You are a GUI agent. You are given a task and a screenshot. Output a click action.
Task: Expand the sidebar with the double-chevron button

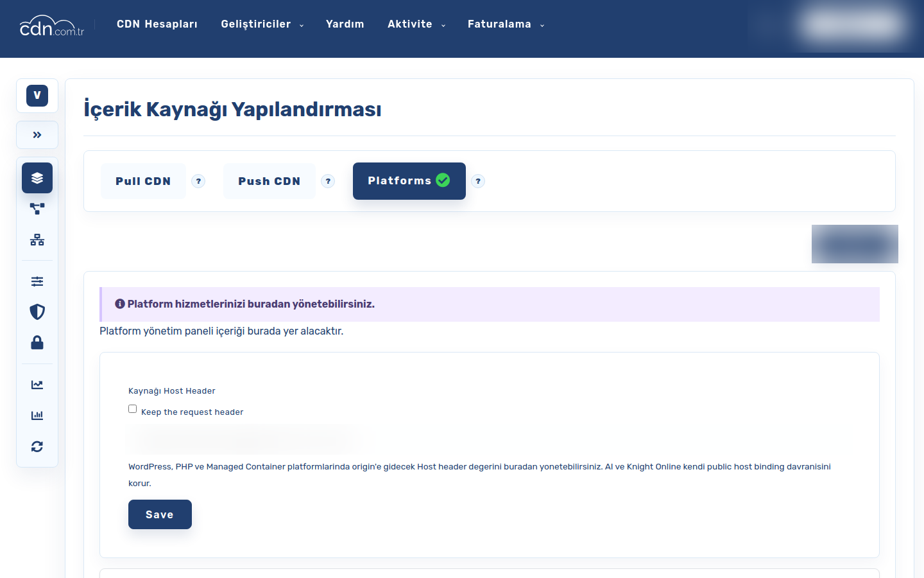(37, 135)
